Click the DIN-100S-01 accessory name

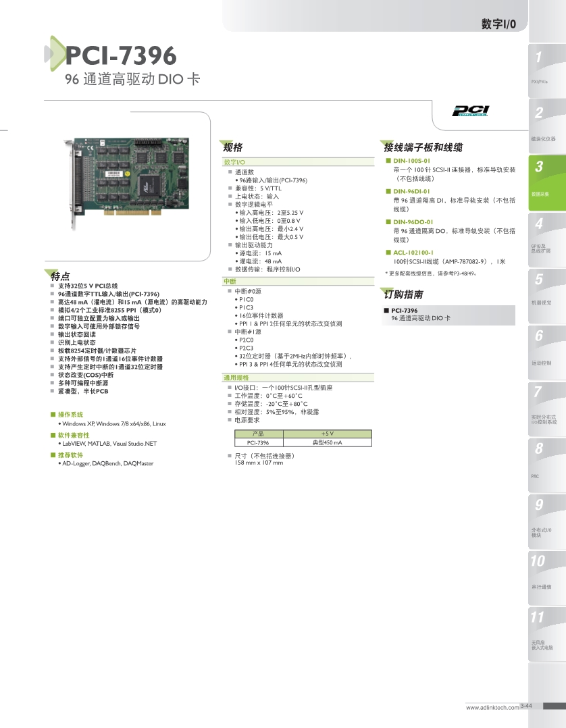(x=411, y=161)
